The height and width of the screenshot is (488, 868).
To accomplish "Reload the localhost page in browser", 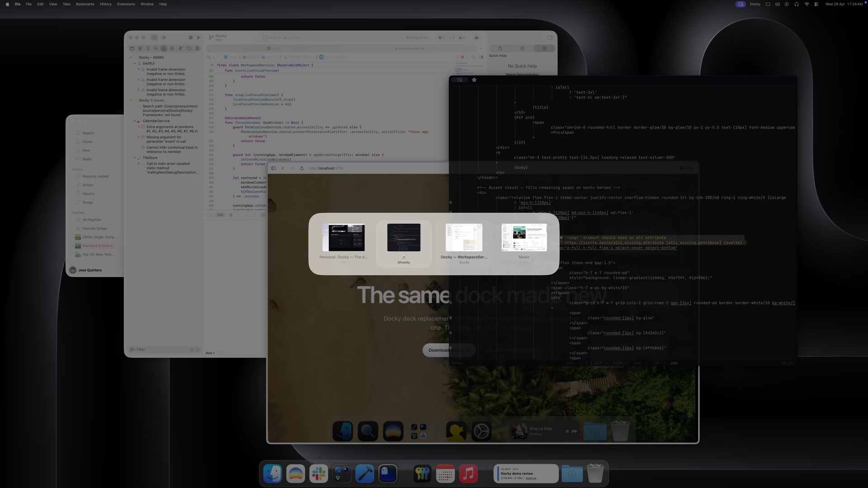I will pos(302,168).
